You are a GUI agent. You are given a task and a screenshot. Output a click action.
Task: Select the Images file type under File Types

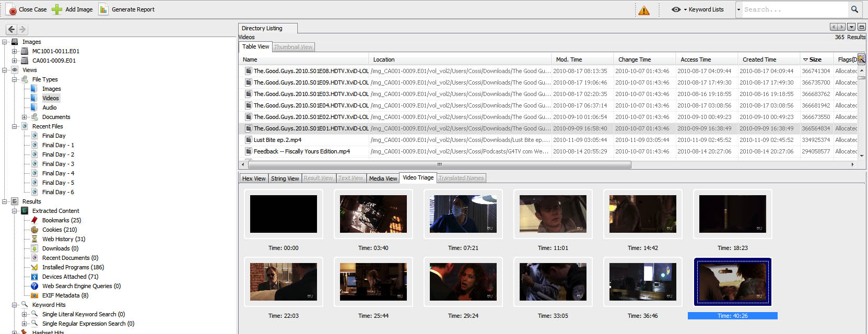(x=52, y=89)
